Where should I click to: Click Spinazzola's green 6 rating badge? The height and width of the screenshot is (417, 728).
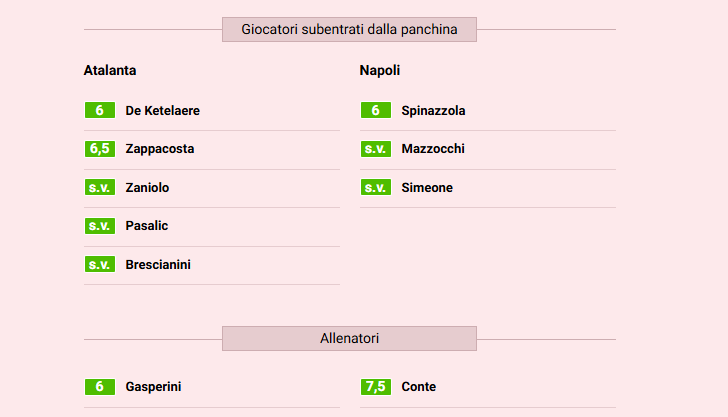click(x=375, y=111)
